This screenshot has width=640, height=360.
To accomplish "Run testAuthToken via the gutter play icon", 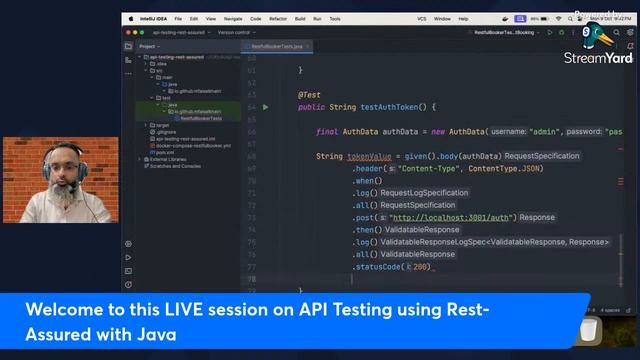I will click(265, 107).
